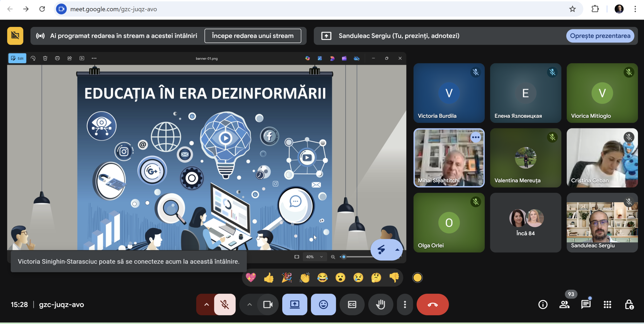Click the print icon in Photos toolbar

pos(57,58)
